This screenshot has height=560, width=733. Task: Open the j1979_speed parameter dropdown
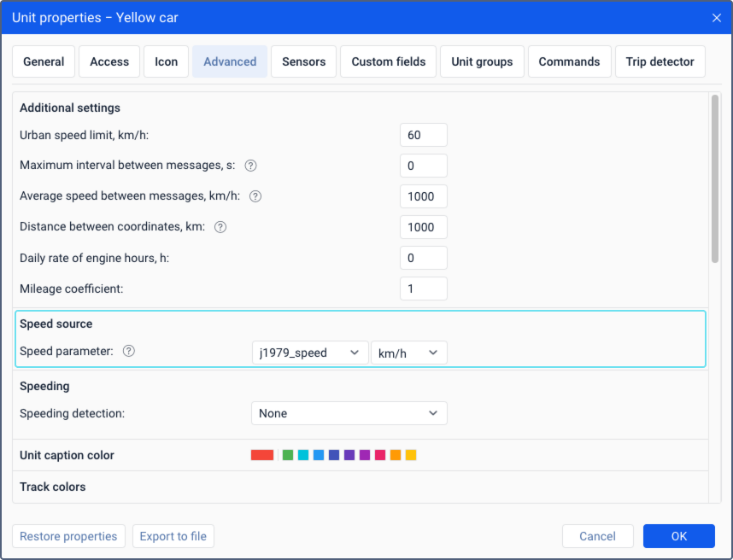click(310, 353)
